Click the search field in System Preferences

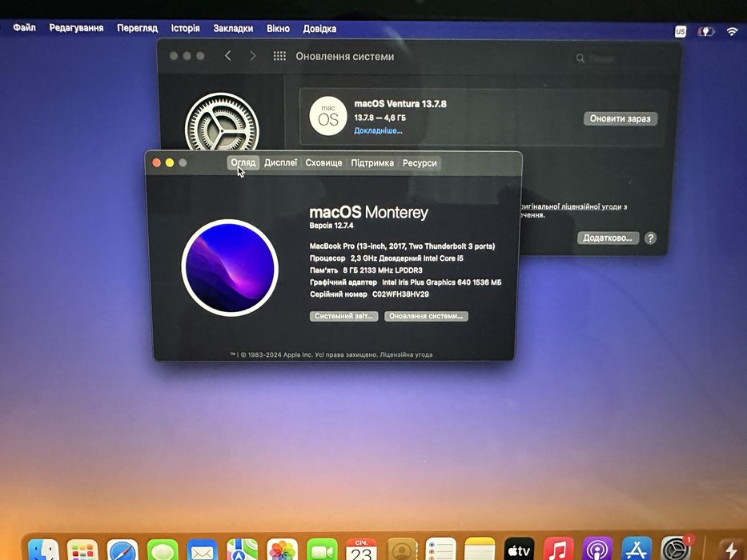pyautogui.click(x=621, y=58)
